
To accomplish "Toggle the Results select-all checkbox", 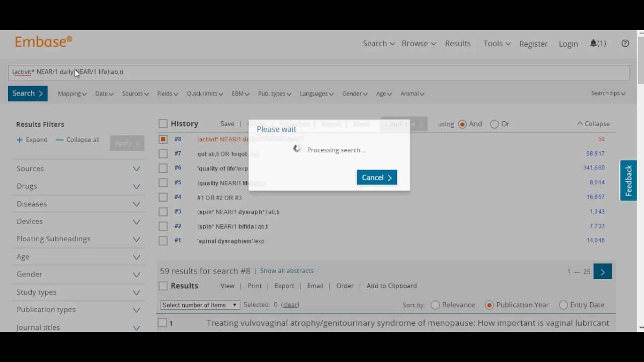I will point(163,286).
